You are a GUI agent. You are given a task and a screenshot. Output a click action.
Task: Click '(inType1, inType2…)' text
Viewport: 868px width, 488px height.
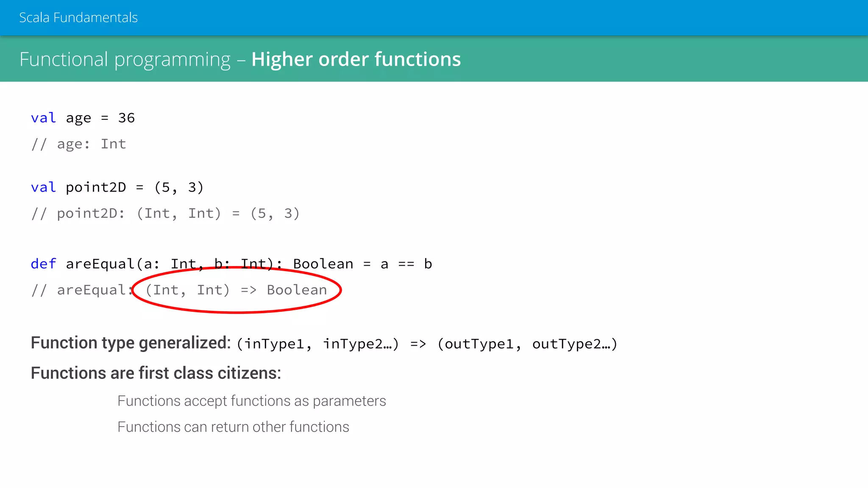click(x=317, y=344)
